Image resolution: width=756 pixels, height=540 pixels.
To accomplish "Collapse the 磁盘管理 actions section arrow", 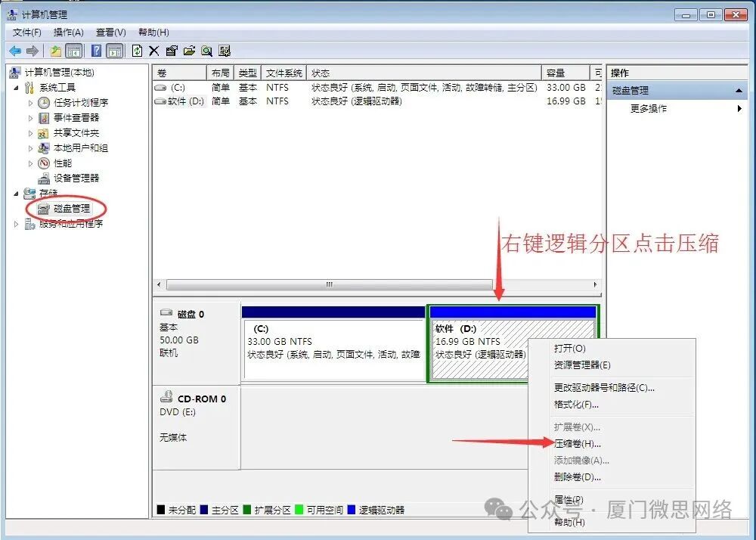I will (x=739, y=91).
